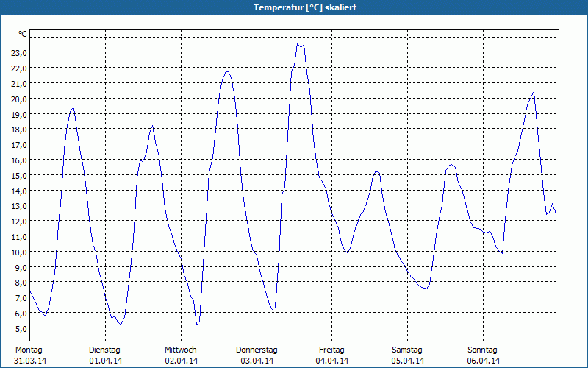Click the 6,0 y-axis label
This screenshot has width=588, height=368.
(x=21, y=314)
